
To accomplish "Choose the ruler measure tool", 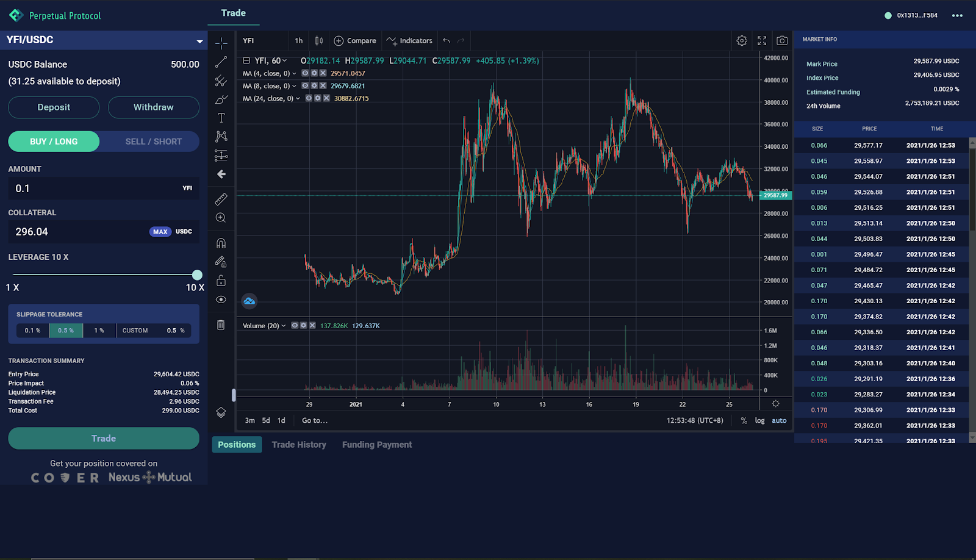I will pyautogui.click(x=221, y=199).
